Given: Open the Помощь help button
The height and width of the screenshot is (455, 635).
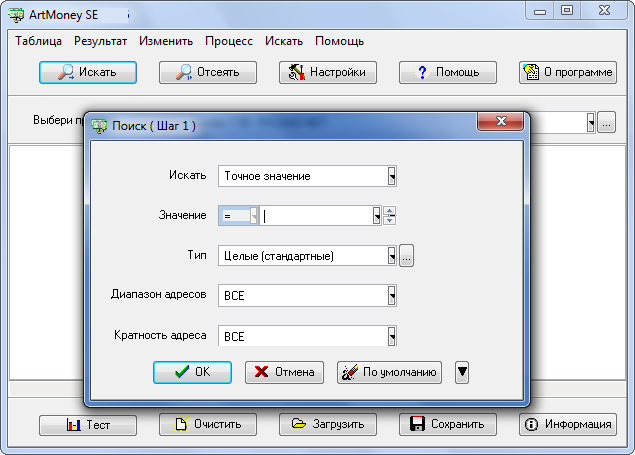Looking at the screenshot, I should click(x=448, y=72).
